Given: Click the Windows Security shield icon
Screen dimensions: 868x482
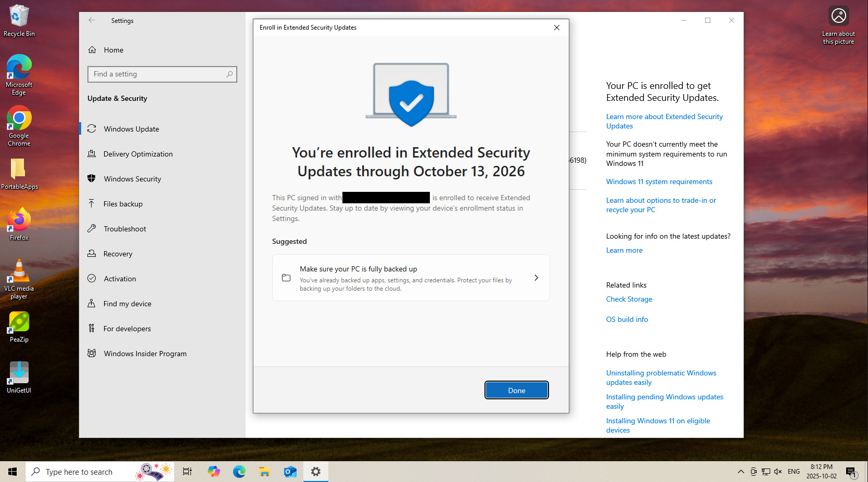Looking at the screenshot, I should 92,178.
